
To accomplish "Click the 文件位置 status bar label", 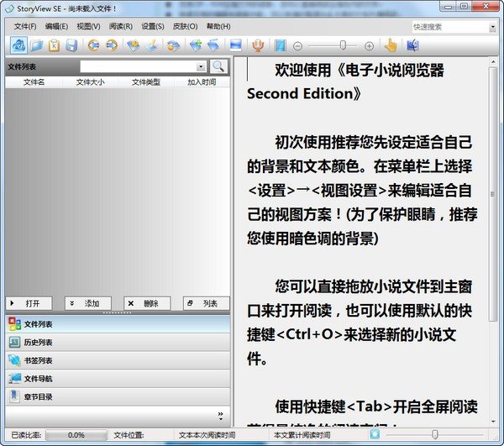I will tap(129, 435).
